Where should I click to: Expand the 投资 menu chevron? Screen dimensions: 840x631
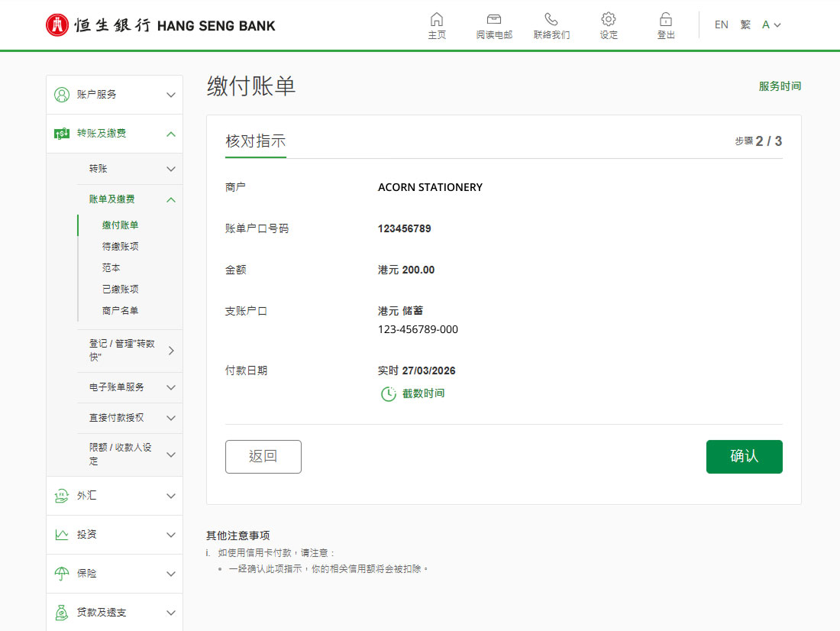(x=171, y=535)
